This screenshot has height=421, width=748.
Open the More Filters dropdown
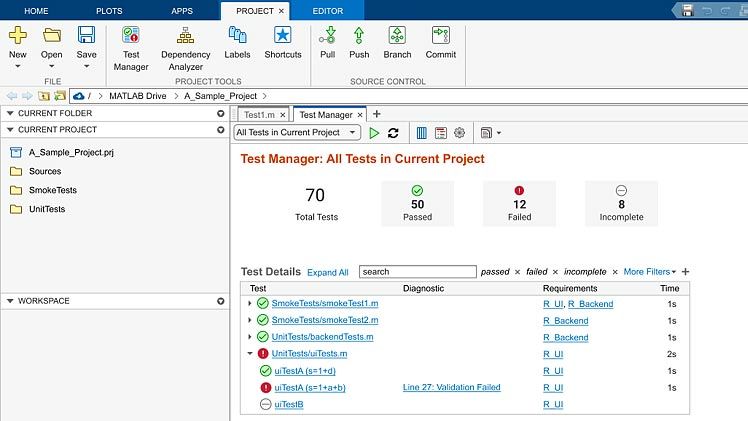pos(649,272)
